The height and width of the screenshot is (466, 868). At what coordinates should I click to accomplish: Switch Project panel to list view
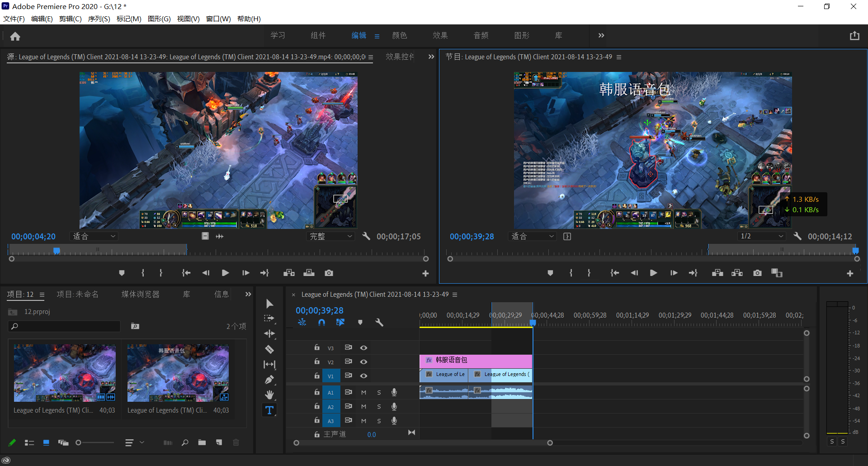click(29, 442)
